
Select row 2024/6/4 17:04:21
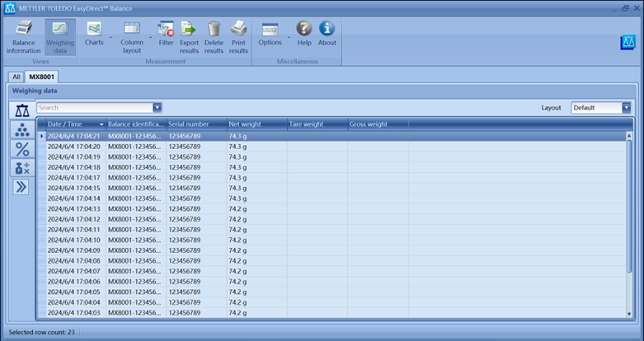[x=331, y=136]
